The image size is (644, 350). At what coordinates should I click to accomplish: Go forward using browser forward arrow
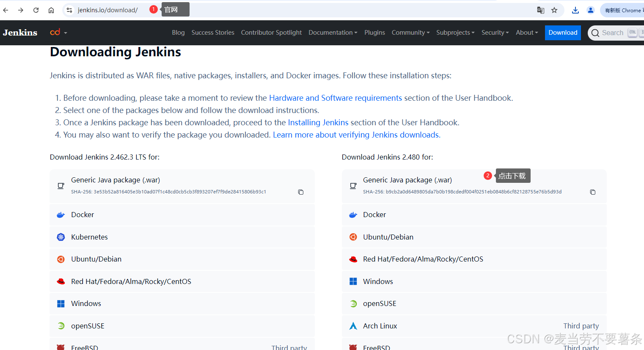(21, 10)
